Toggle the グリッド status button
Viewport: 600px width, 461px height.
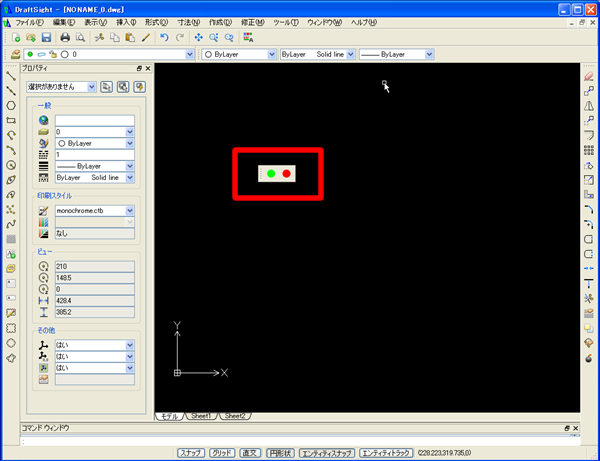pos(222,453)
